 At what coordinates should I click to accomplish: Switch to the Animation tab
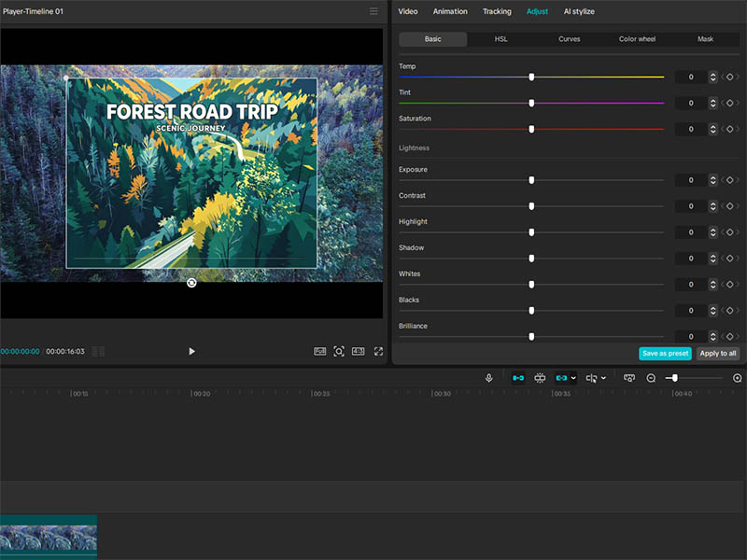pos(450,11)
